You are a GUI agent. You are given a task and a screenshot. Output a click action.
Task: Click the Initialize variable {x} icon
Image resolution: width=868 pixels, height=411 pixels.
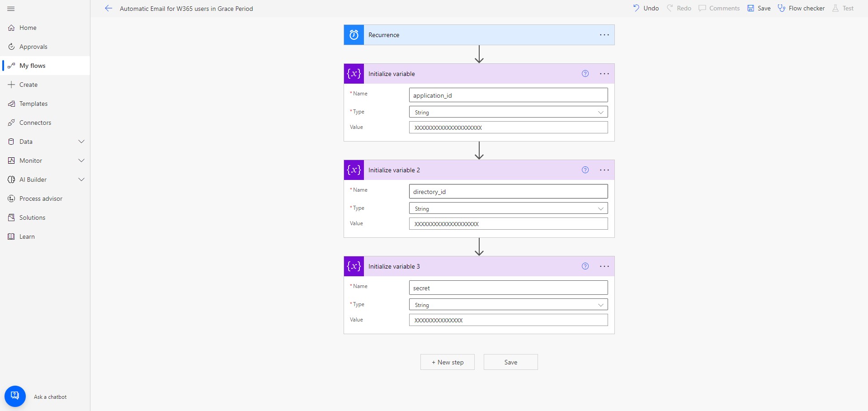pyautogui.click(x=354, y=73)
